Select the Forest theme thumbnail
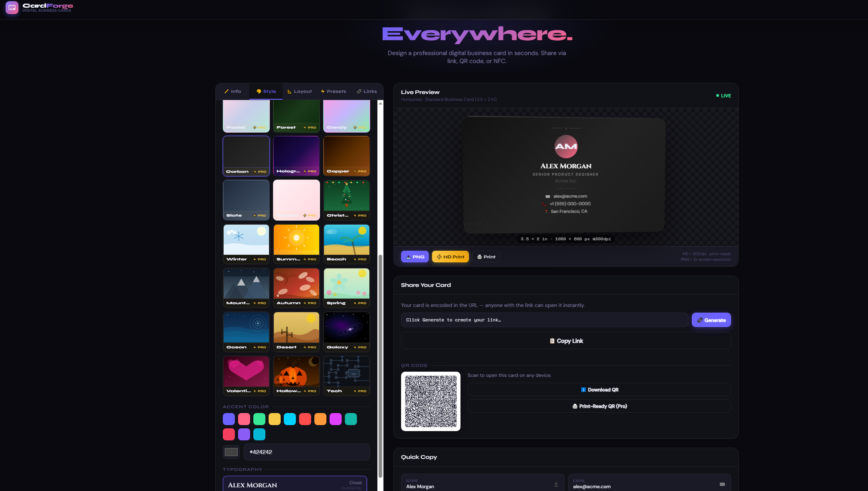 click(296, 116)
